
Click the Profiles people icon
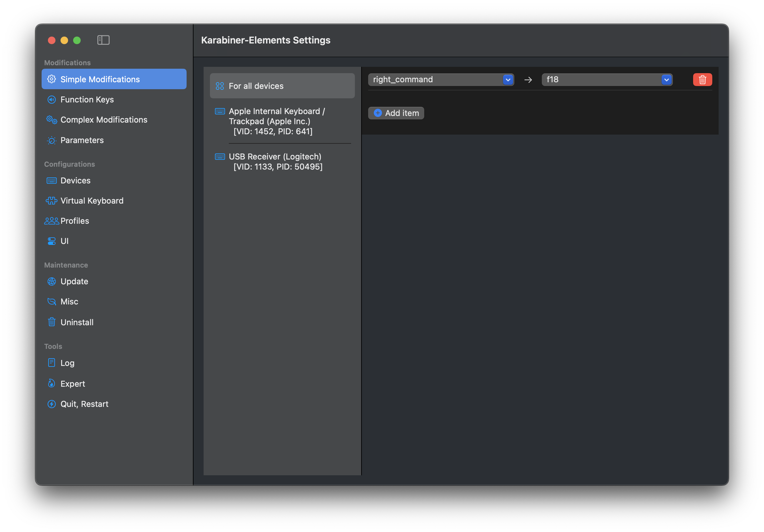coord(52,221)
